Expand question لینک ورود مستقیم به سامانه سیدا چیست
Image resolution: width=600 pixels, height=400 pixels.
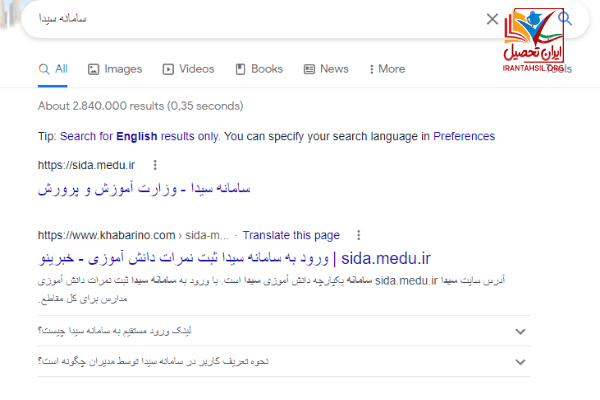coord(284,331)
